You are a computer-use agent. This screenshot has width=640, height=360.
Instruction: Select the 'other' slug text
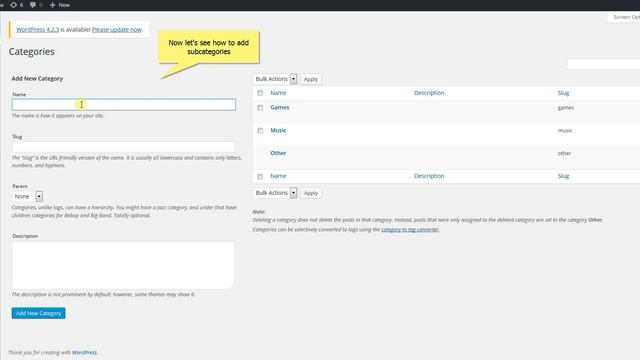[x=564, y=153]
